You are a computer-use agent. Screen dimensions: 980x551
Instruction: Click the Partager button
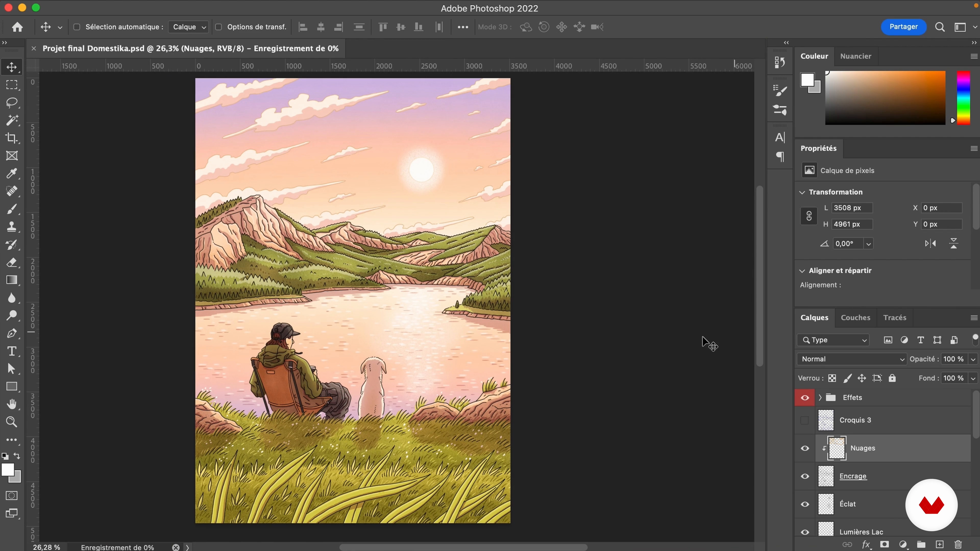click(x=903, y=27)
